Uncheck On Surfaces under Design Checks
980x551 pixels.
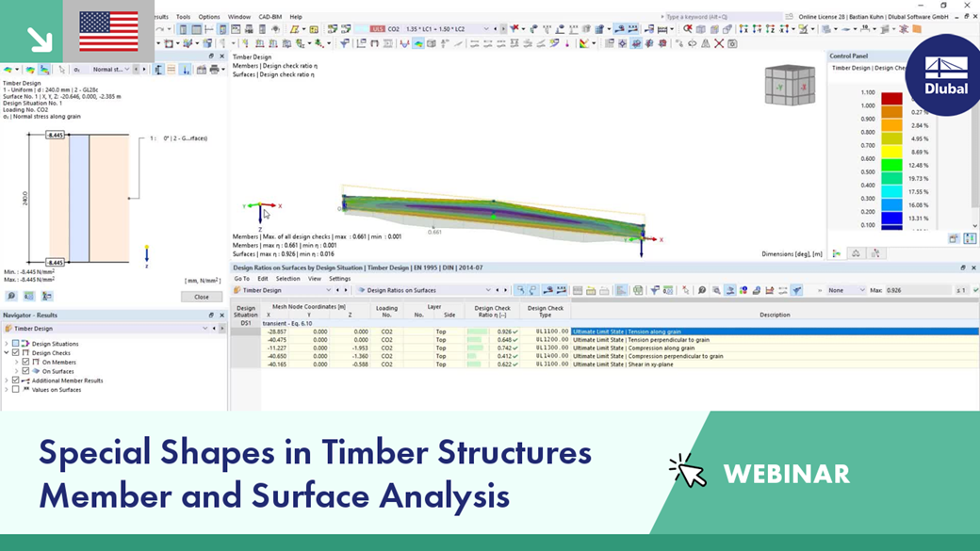(24, 371)
